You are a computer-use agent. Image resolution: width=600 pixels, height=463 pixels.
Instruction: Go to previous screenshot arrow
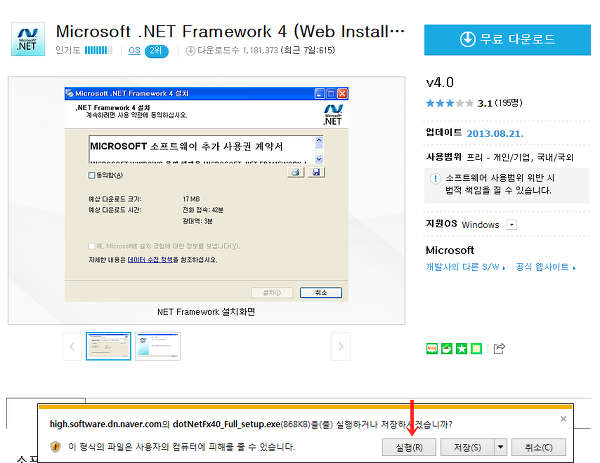[72, 347]
